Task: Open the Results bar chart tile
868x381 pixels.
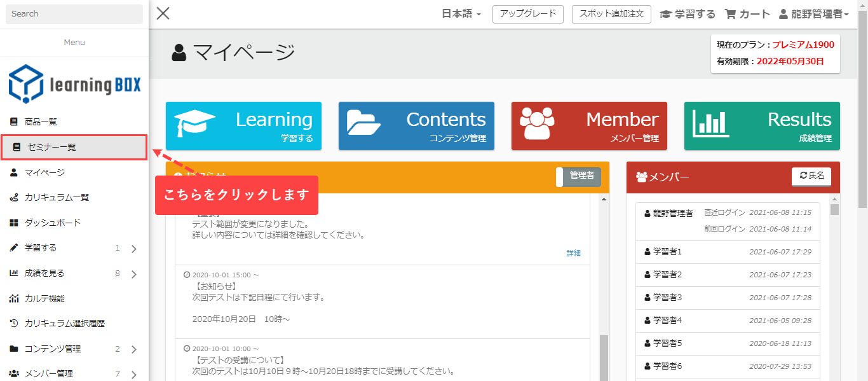Action: pyautogui.click(x=762, y=126)
